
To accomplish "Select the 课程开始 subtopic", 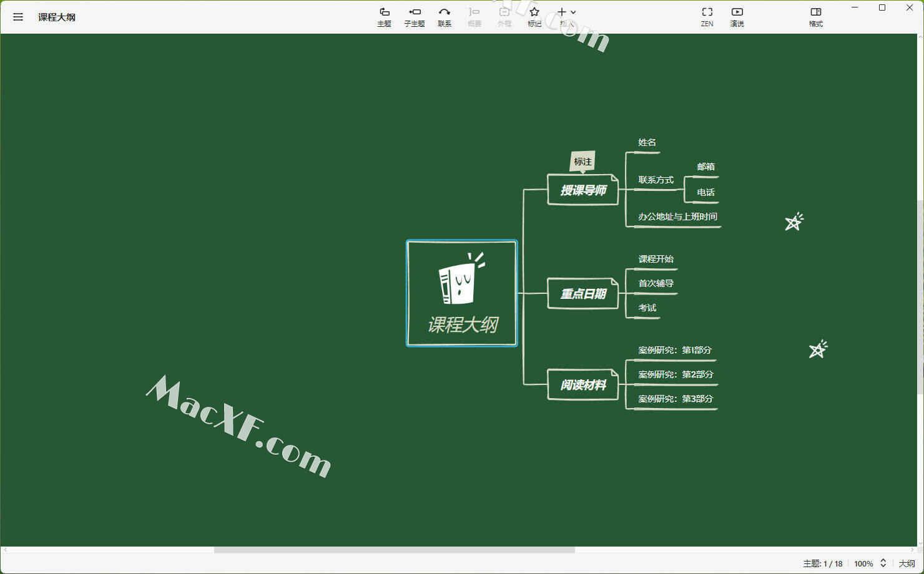I will point(656,260).
